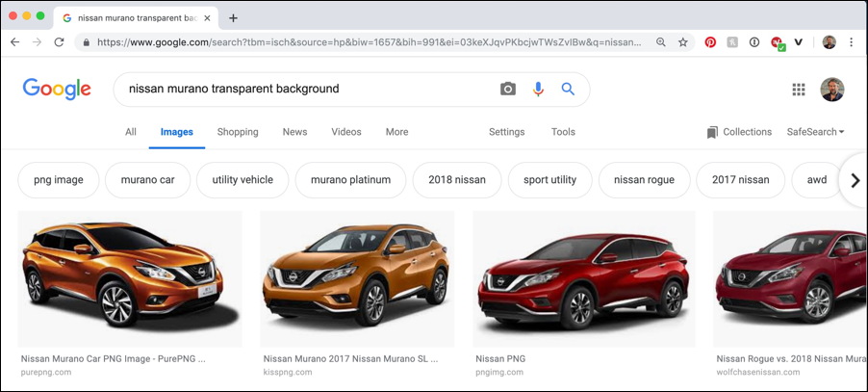
Task: Click the red extension with green checkmark
Action: coord(778,43)
